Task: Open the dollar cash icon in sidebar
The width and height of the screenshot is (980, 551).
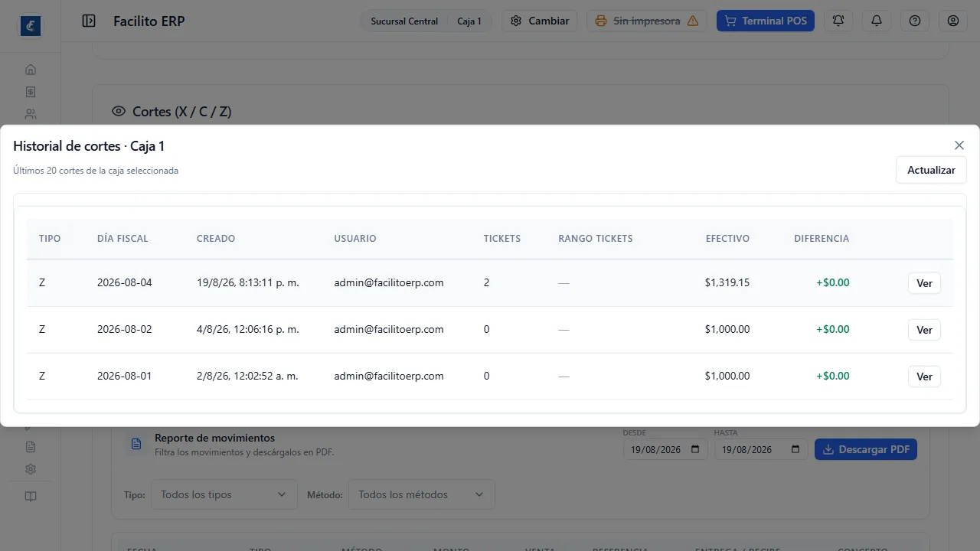Action: click(x=31, y=92)
